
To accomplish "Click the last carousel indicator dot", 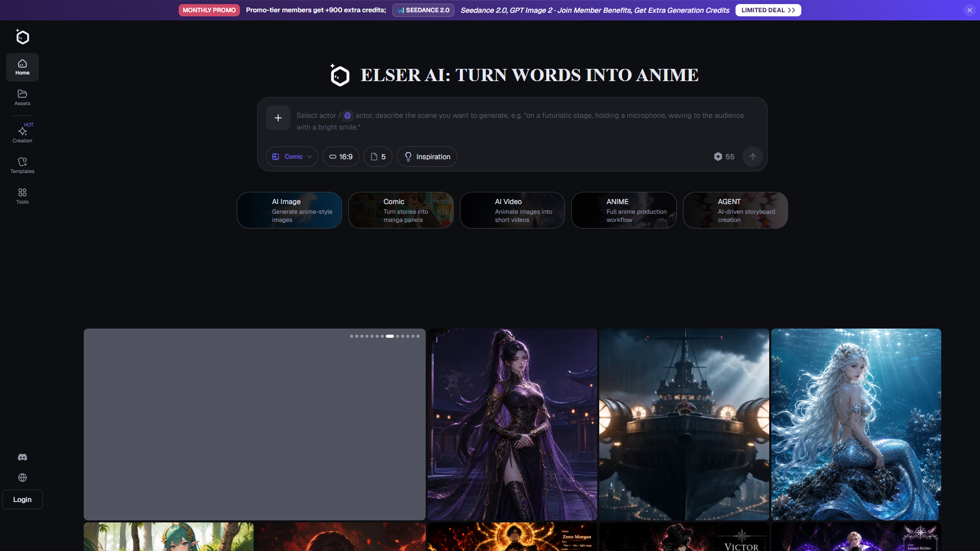I will point(418,336).
